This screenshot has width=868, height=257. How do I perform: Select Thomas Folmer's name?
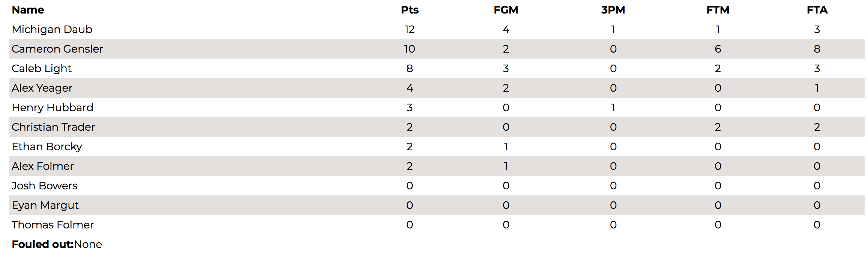pos(53,225)
